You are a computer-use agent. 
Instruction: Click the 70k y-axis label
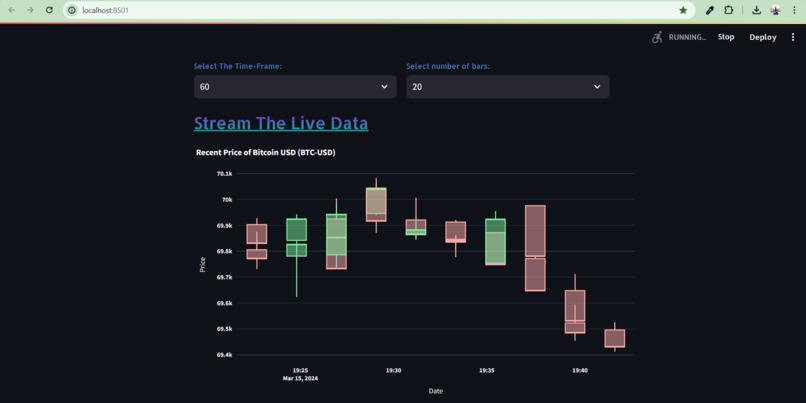228,199
